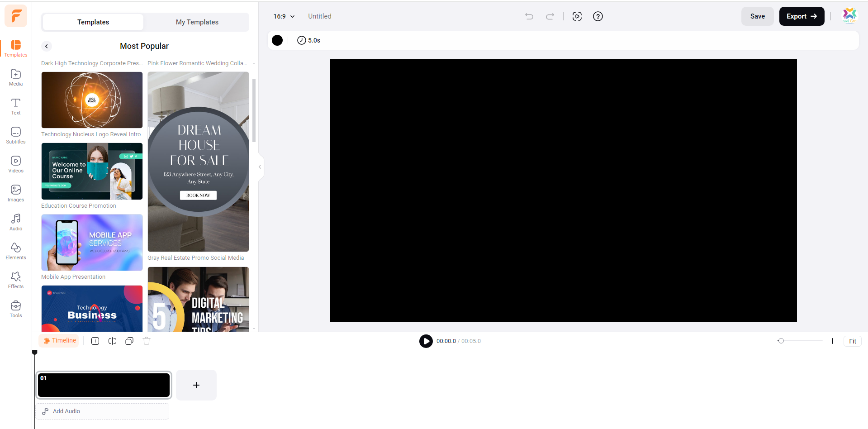Viewport: 868px width, 429px height.
Task: Select the Text tool in the sidebar
Action: 15,106
